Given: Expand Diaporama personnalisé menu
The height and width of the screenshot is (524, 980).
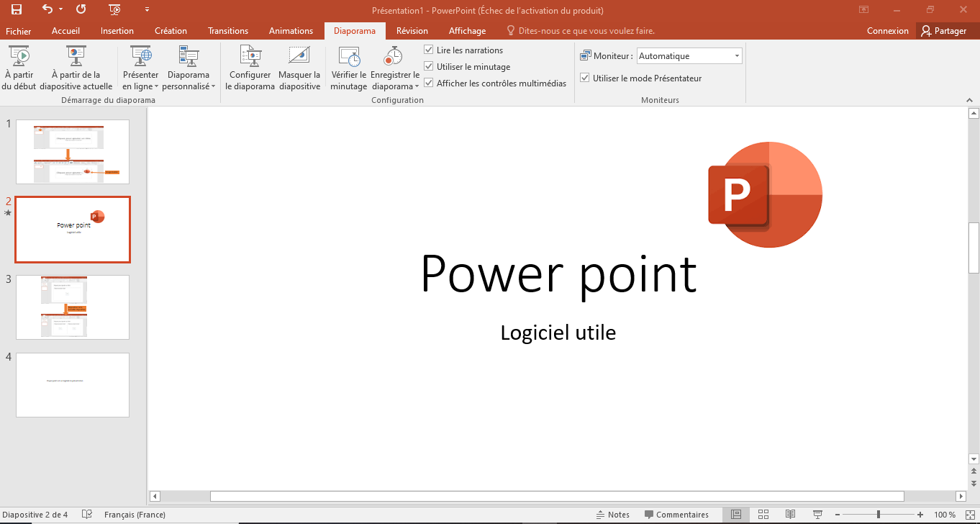Looking at the screenshot, I should [x=189, y=68].
